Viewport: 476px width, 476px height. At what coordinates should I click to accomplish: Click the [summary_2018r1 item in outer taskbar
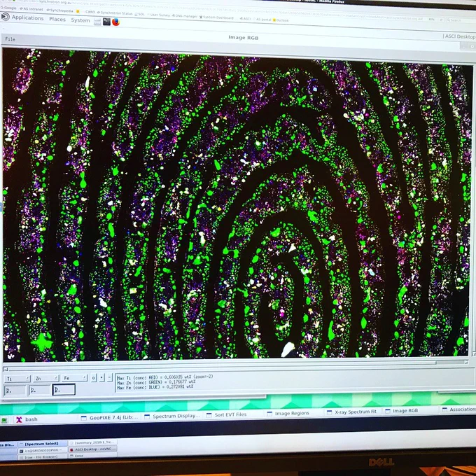[92, 442]
